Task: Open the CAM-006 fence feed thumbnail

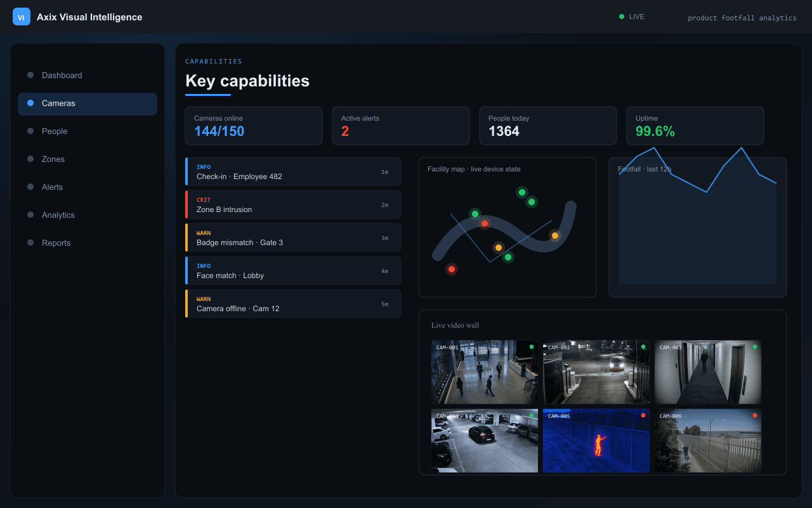Action: point(708,441)
